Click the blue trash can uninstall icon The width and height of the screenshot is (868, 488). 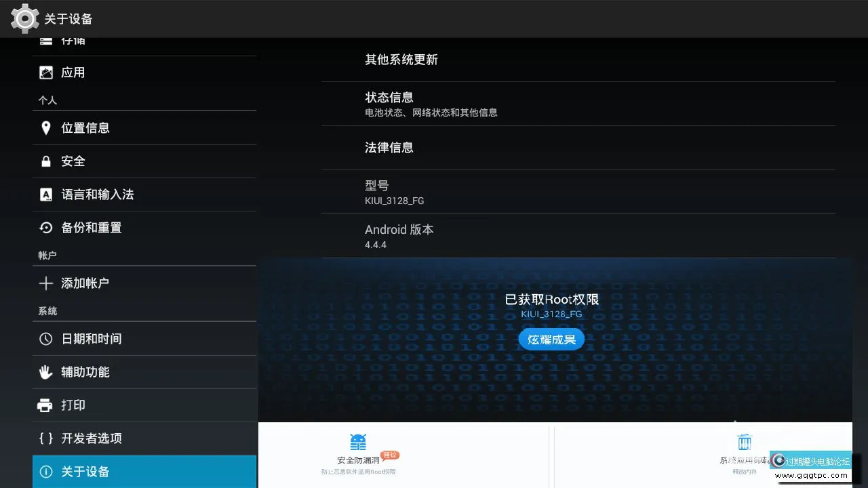pyautogui.click(x=745, y=442)
